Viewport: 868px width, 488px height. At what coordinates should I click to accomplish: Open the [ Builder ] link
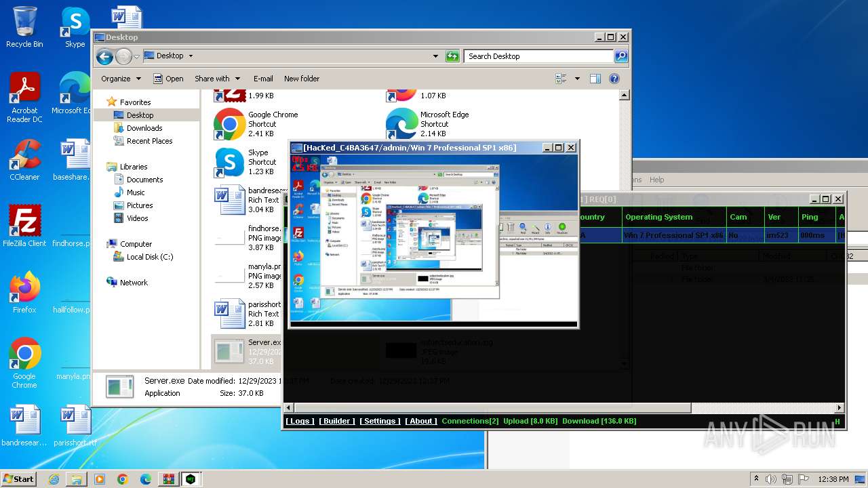337,421
